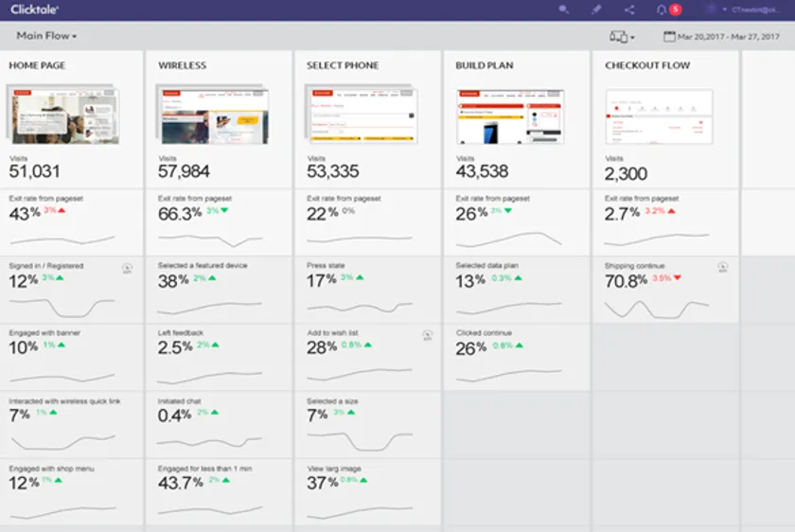Click the Home Page exit rate sparkline

(62, 239)
